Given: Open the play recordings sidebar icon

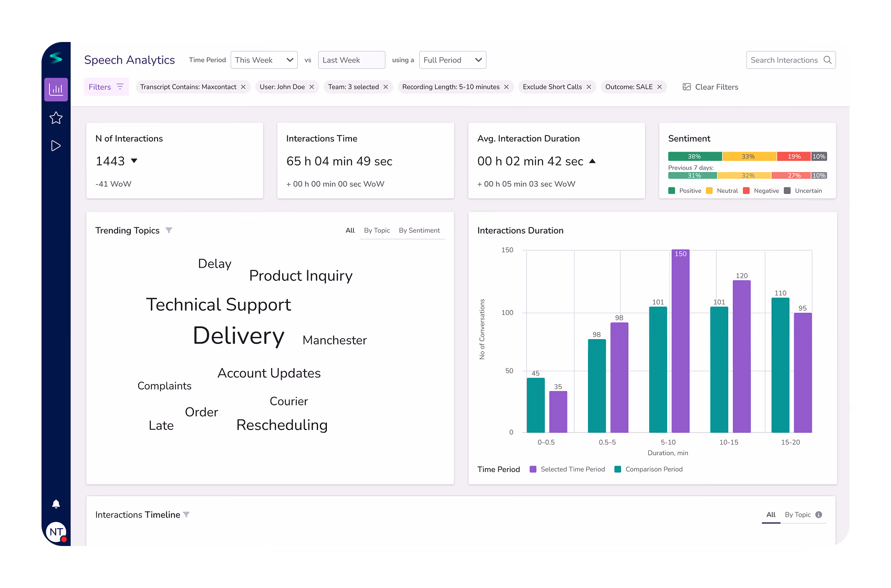Looking at the screenshot, I should click(x=56, y=146).
